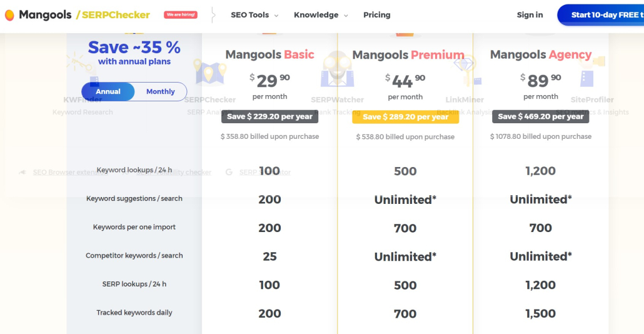Start the 10-day FREE trial
This screenshot has height=334, width=644.
[x=600, y=15]
